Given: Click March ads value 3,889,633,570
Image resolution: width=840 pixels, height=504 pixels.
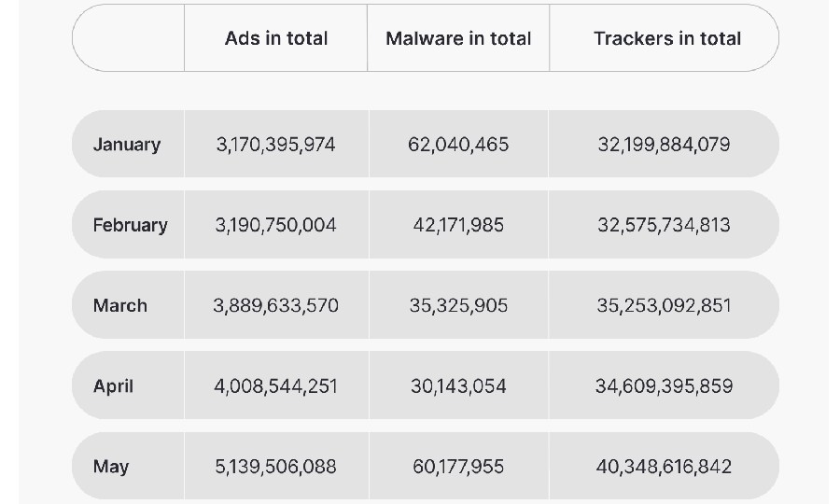Looking at the screenshot, I should click(x=275, y=305).
